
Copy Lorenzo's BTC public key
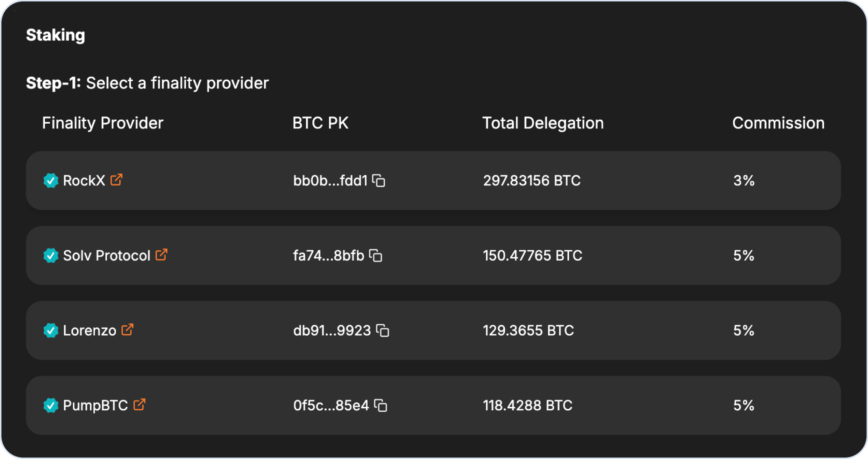coord(383,331)
